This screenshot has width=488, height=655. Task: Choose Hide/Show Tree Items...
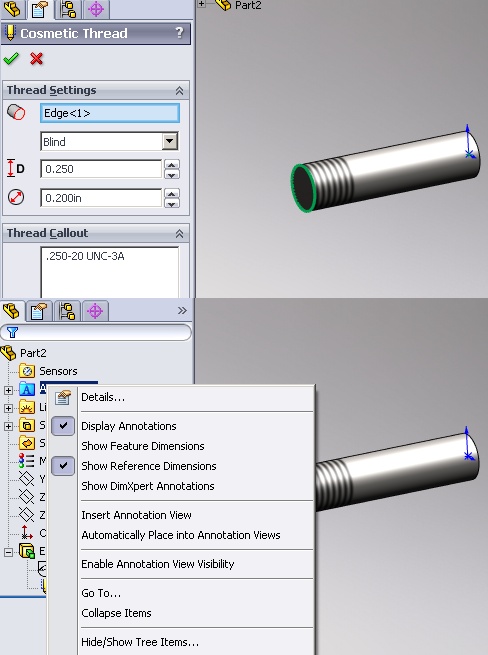click(140, 642)
